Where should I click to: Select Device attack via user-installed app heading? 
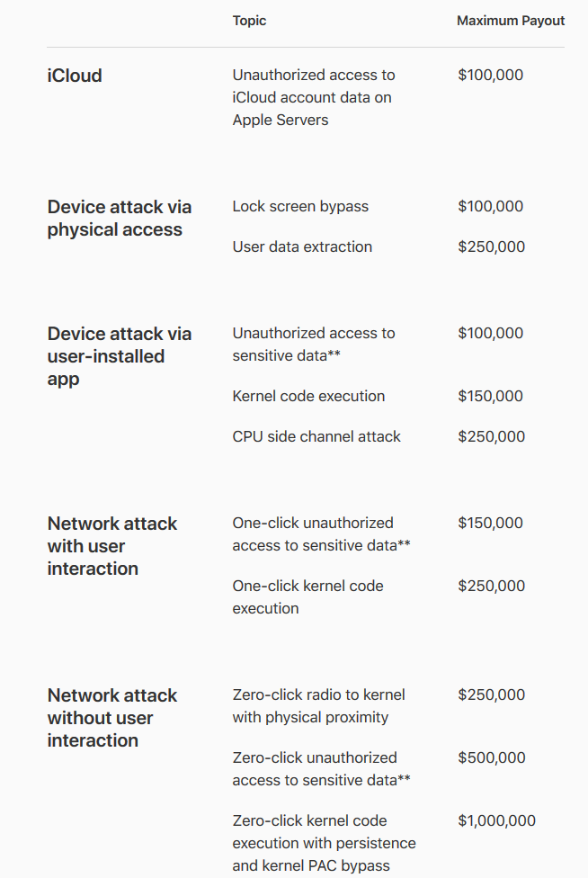coord(120,356)
